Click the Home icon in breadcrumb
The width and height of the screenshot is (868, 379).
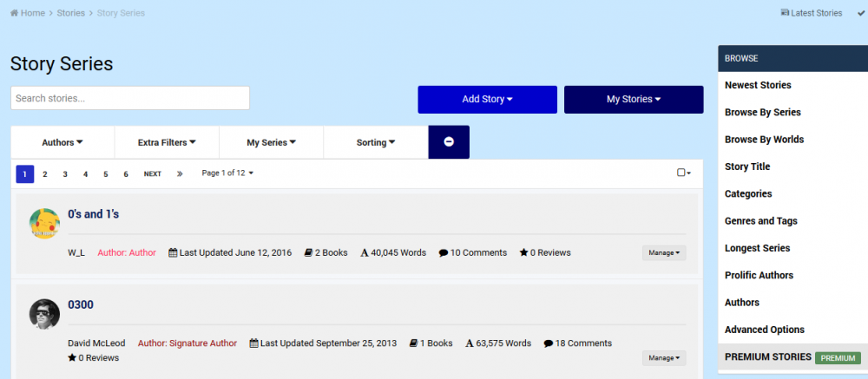(15, 13)
